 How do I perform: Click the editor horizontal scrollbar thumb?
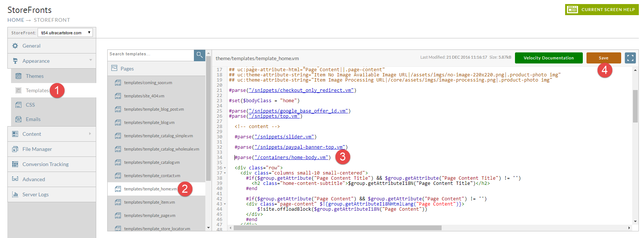pos(337,228)
